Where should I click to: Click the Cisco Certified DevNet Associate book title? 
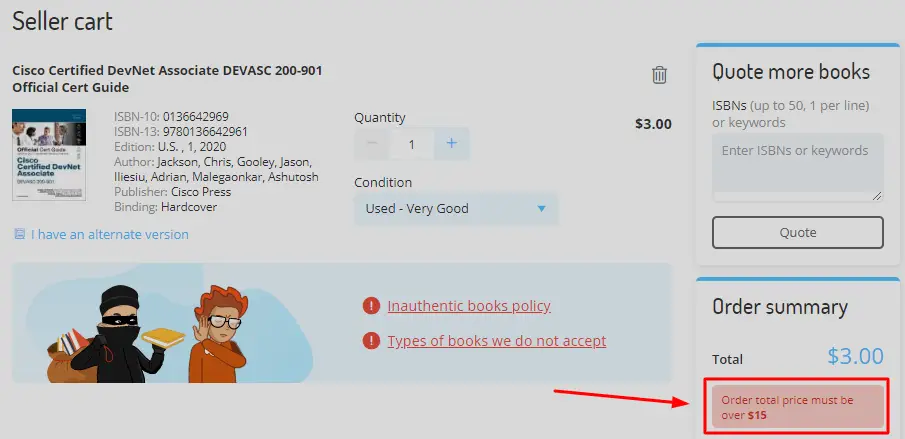(167, 79)
